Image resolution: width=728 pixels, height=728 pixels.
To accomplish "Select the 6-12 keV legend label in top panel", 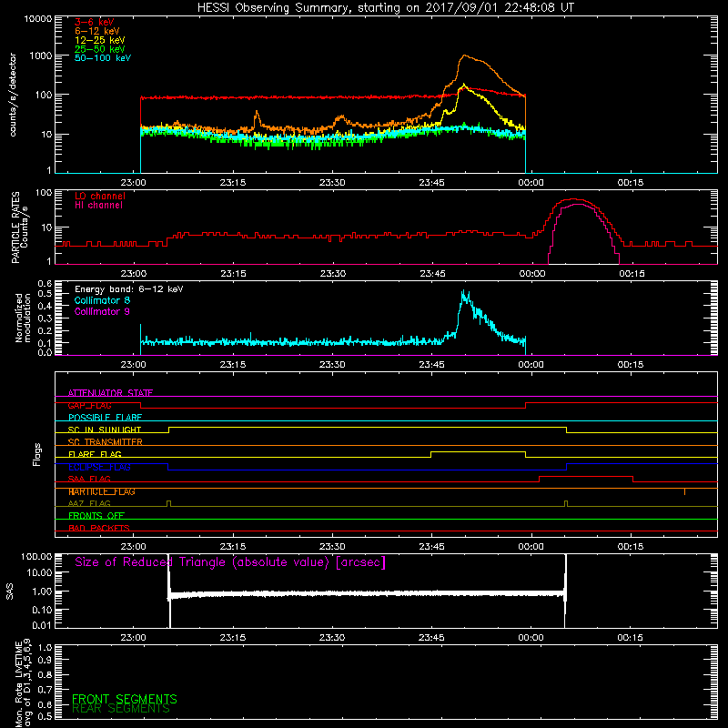I will (97, 31).
